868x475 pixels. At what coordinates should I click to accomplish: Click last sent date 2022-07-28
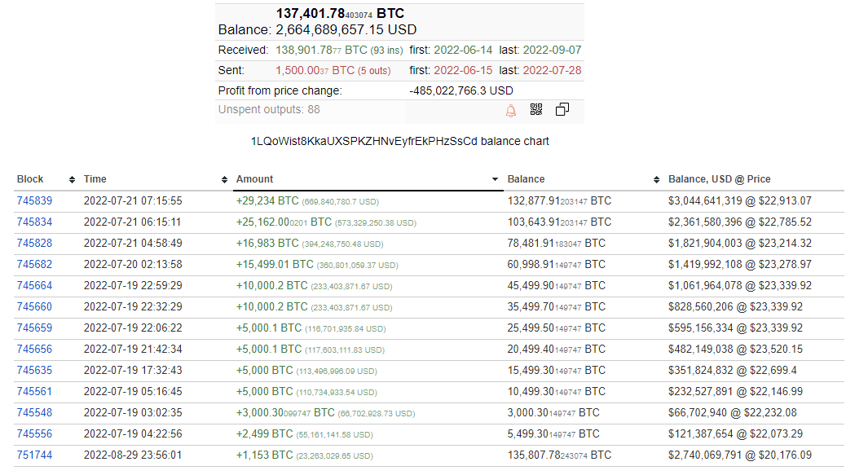(x=552, y=70)
